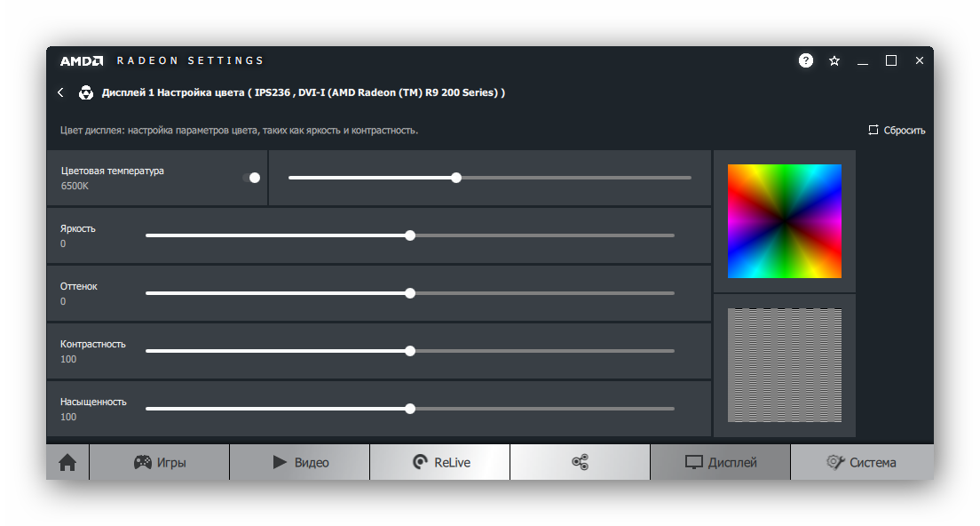Screen dimensions: 980x526
Task: Click the gray striped contrast preview
Action: pyautogui.click(x=784, y=365)
